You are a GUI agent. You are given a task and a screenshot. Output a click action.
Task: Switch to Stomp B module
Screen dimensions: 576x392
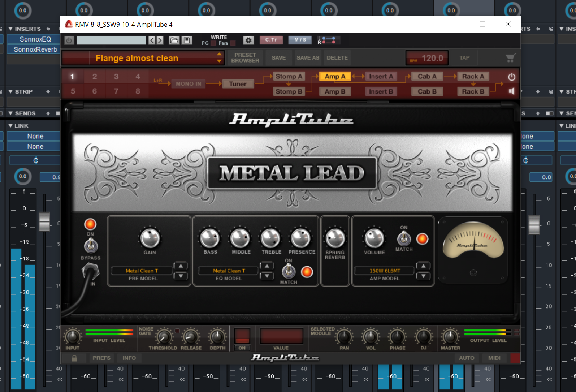pos(289,91)
